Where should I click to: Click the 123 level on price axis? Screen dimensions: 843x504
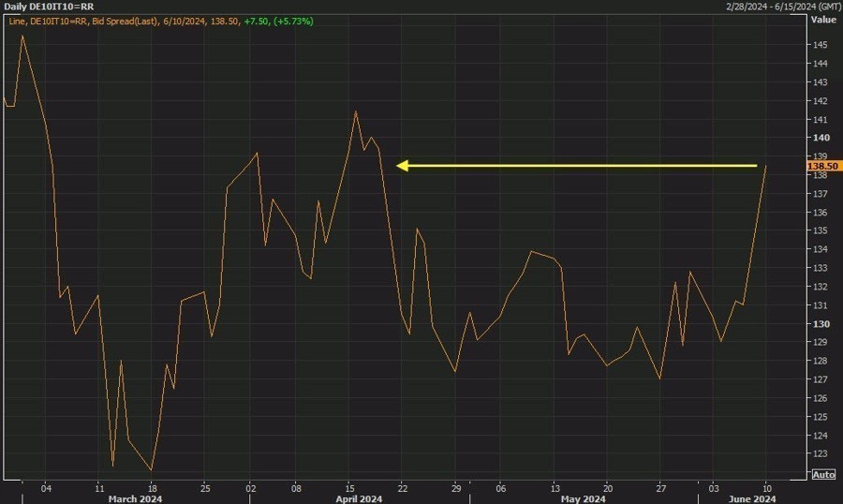820,454
